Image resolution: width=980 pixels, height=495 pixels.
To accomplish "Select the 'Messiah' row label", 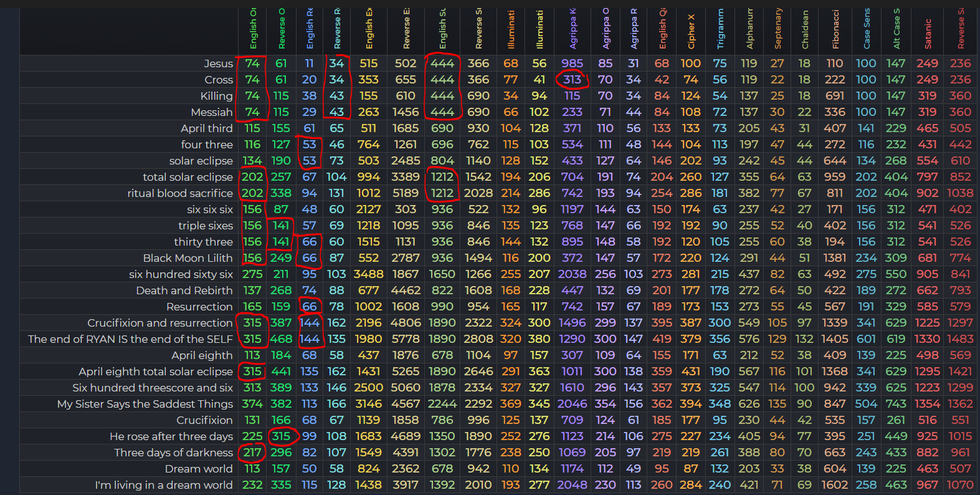I will (212, 112).
